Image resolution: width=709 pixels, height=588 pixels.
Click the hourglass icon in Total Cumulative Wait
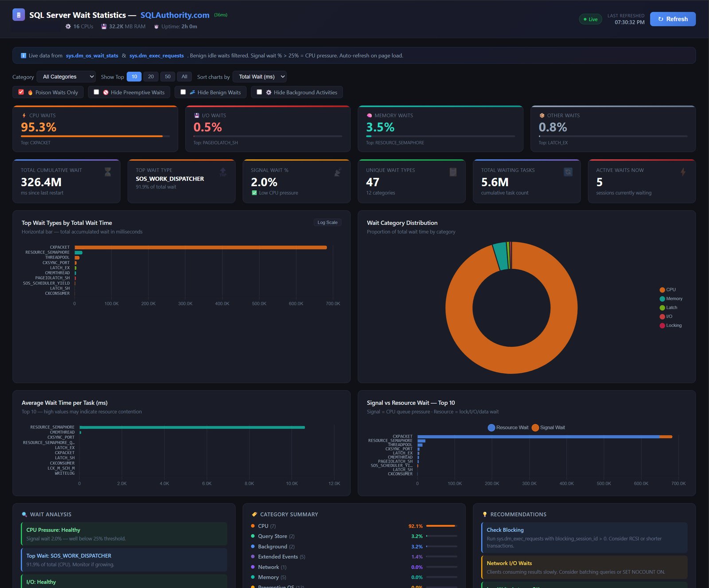[x=108, y=172]
